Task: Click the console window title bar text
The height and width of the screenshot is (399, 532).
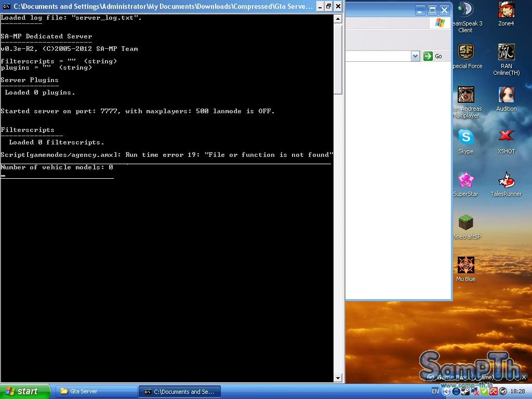Action: click(x=163, y=6)
